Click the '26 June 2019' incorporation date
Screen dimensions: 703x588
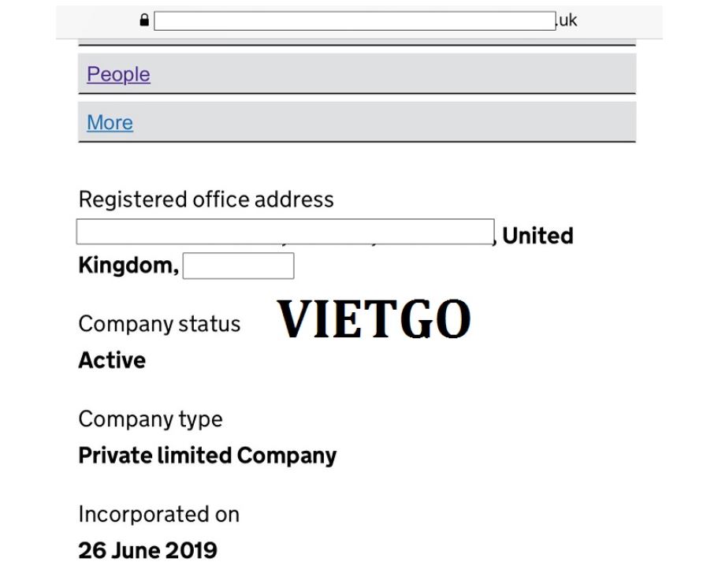click(x=147, y=550)
